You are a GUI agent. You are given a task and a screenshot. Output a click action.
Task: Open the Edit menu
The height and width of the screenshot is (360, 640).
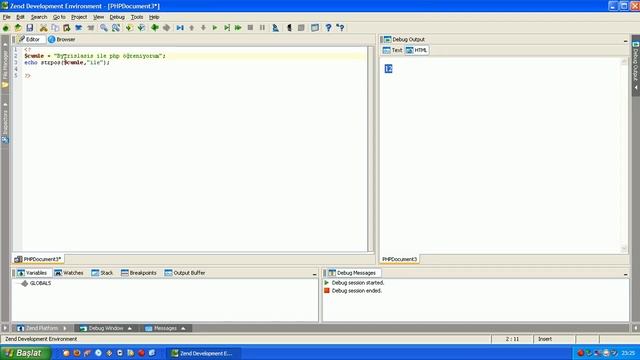(x=20, y=17)
